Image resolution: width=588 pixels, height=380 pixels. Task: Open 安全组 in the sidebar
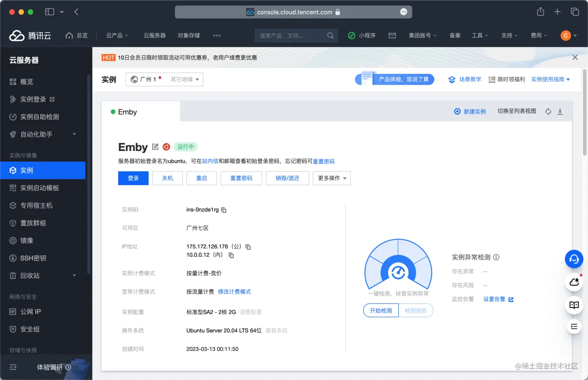point(43,329)
